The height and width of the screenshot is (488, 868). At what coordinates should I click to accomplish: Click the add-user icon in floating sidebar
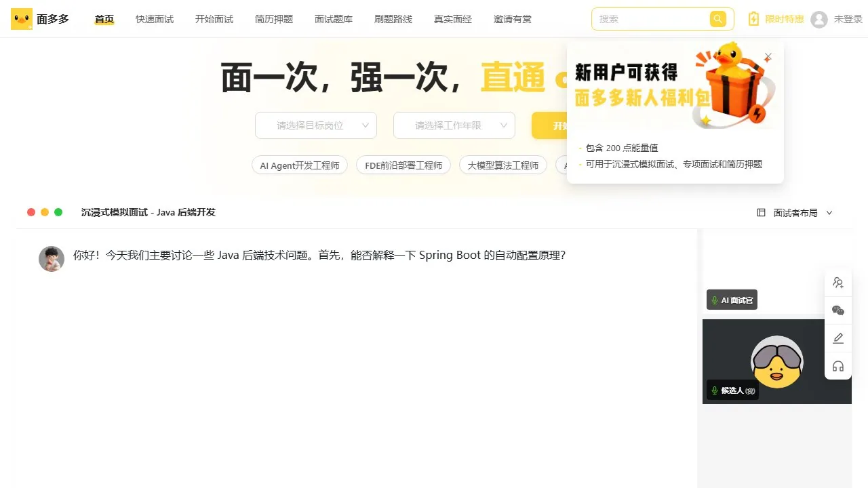pyautogui.click(x=838, y=283)
